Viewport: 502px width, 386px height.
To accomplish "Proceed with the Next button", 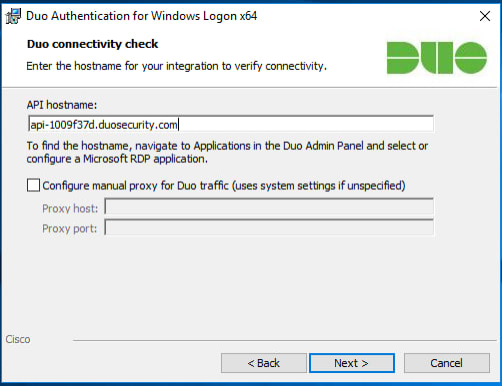I will (x=352, y=363).
